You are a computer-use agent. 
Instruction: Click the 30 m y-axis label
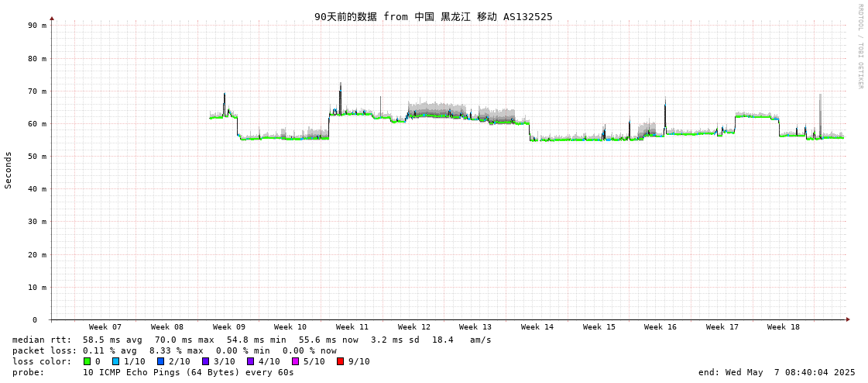coord(36,222)
